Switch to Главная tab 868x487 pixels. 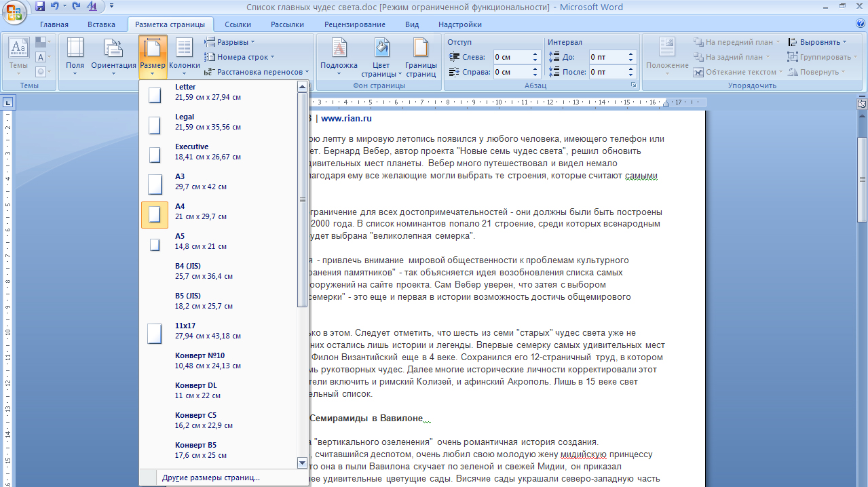(54, 24)
